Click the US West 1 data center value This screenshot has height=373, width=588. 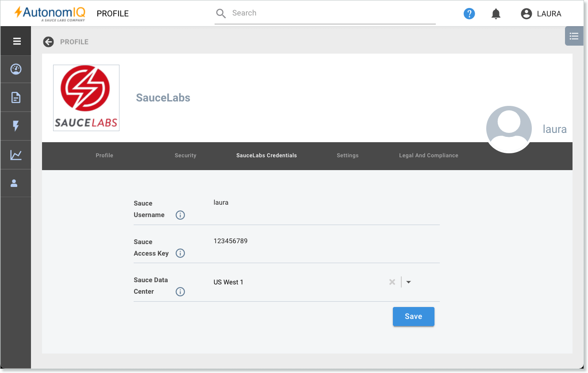228,282
